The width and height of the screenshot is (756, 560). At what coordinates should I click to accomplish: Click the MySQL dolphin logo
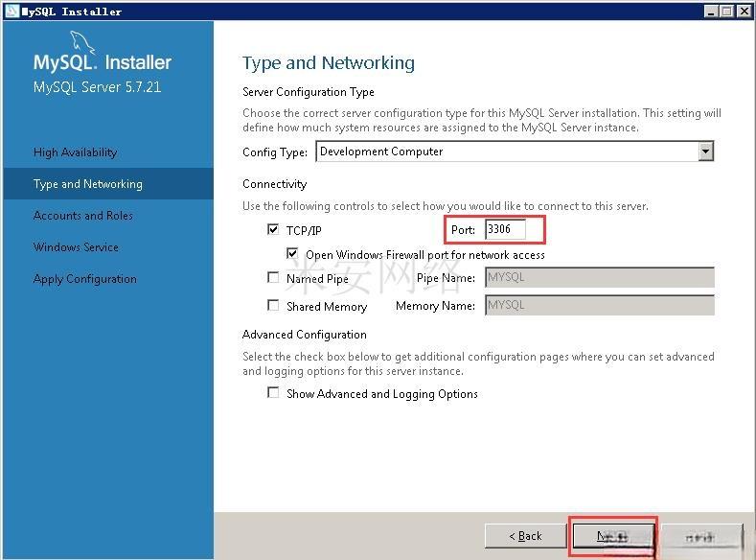click(x=84, y=43)
